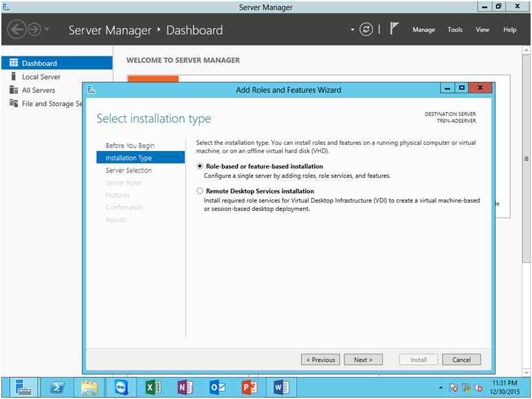Open the navigation history dropdown arrow
The width and height of the screenshot is (532, 399).
coord(47,30)
